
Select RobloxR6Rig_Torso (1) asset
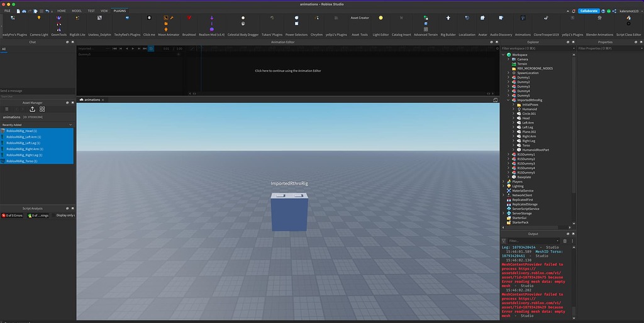37,161
